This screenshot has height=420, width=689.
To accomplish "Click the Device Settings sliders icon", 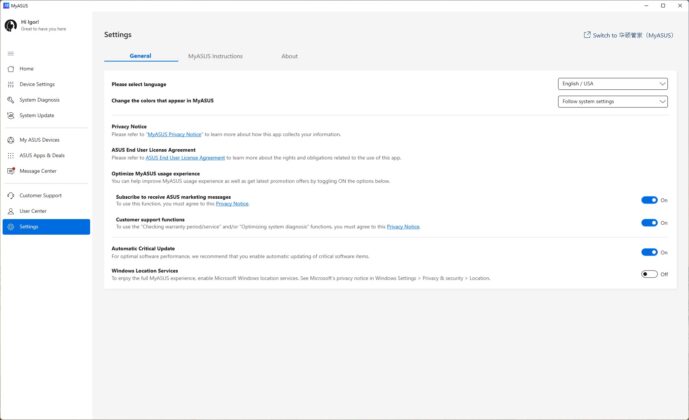I will [x=11, y=84].
